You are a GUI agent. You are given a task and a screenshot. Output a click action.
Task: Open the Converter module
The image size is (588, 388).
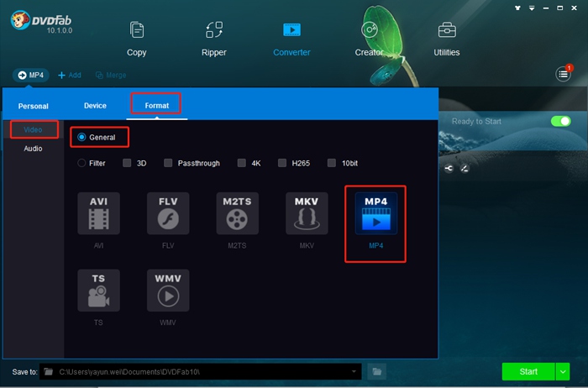coord(291,39)
